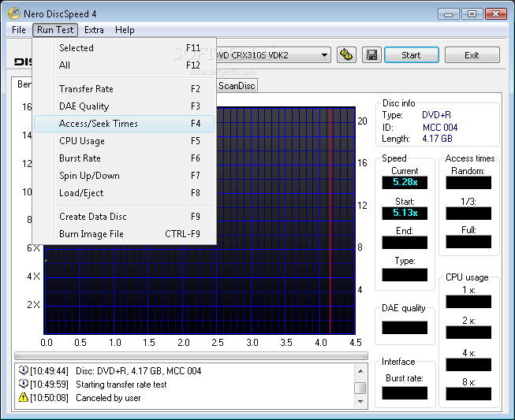
Task: Open the Help menu
Action: coord(125,30)
